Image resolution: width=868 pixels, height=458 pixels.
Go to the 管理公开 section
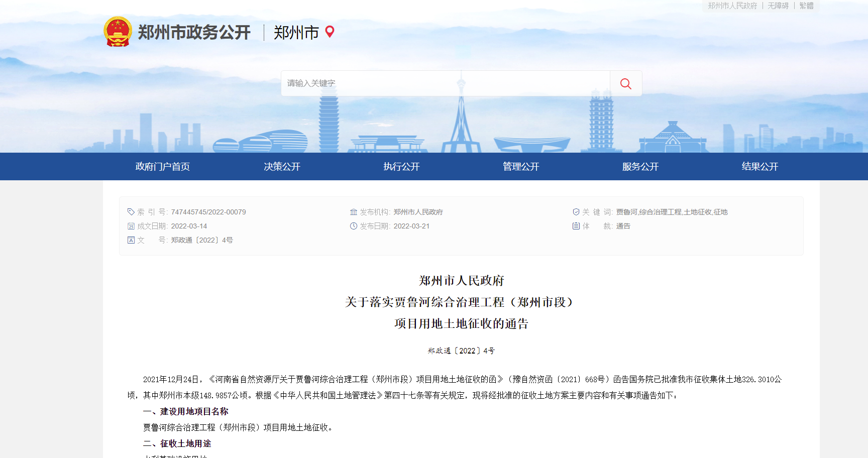(x=521, y=167)
